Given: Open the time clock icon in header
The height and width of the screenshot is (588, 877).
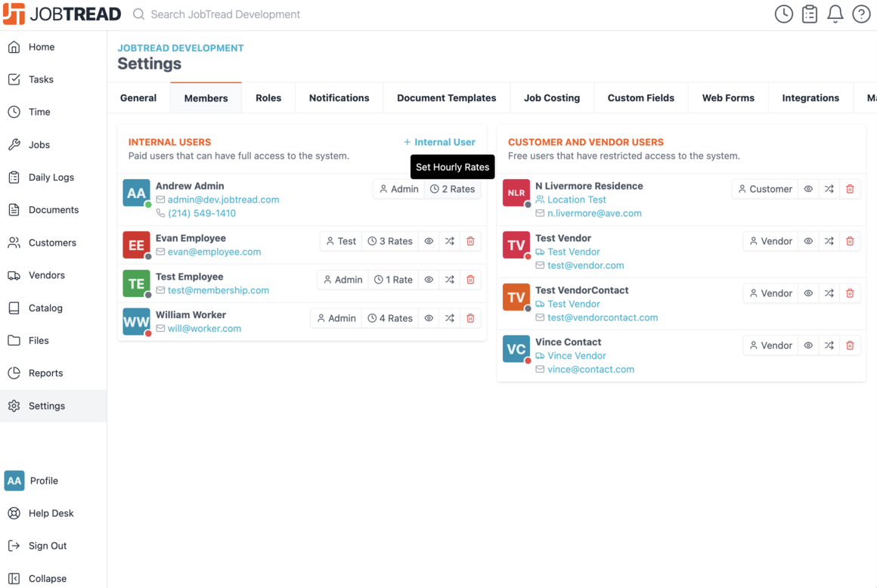Looking at the screenshot, I should click(783, 14).
